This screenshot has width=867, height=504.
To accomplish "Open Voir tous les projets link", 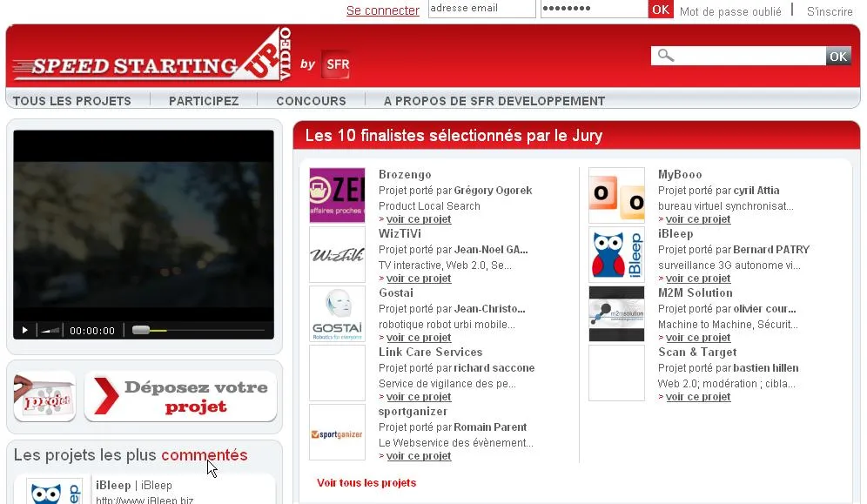I will coord(366,483).
